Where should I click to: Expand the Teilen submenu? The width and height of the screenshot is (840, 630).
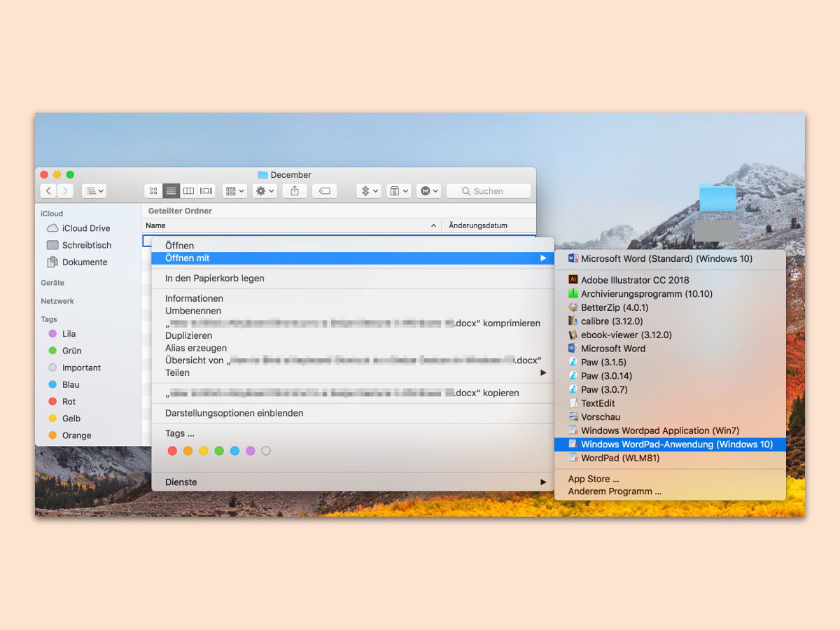tap(353, 372)
